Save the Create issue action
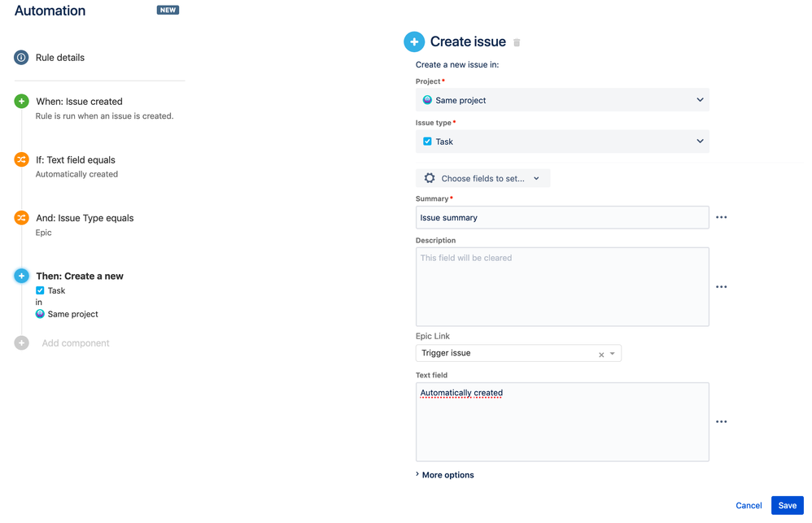The image size is (812, 523). tap(787, 505)
